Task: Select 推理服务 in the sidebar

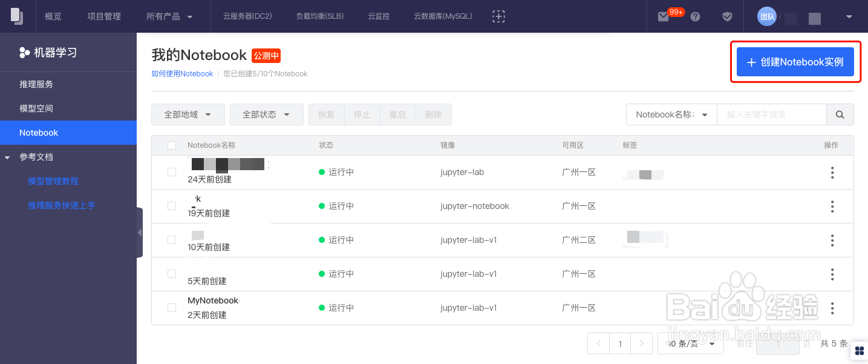Action: pyautogui.click(x=36, y=84)
